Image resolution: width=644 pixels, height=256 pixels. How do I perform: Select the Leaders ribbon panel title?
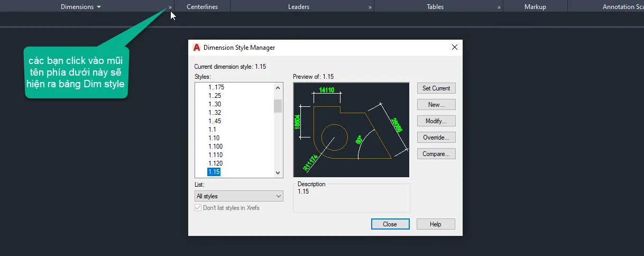[299, 7]
